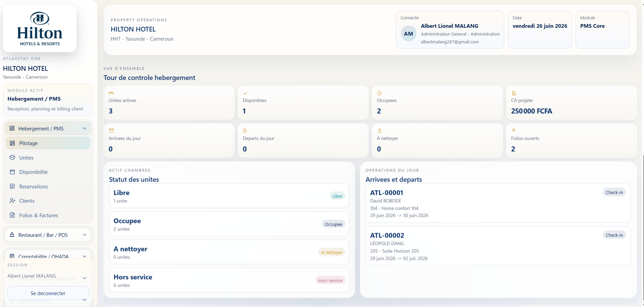Click the checkmark icon above Disponibles
The image size is (644, 307).
[x=245, y=93]
